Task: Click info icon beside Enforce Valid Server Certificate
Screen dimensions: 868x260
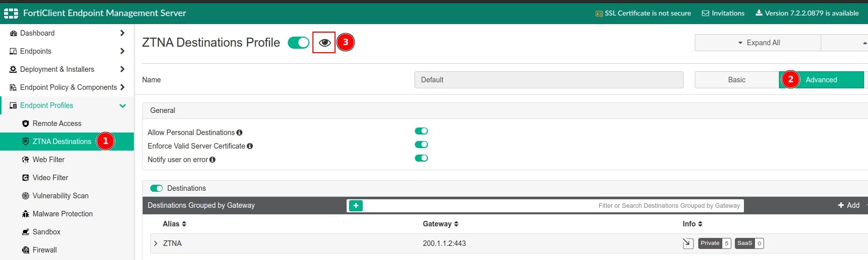Action: pyautogui.click(x=250, y=146)
